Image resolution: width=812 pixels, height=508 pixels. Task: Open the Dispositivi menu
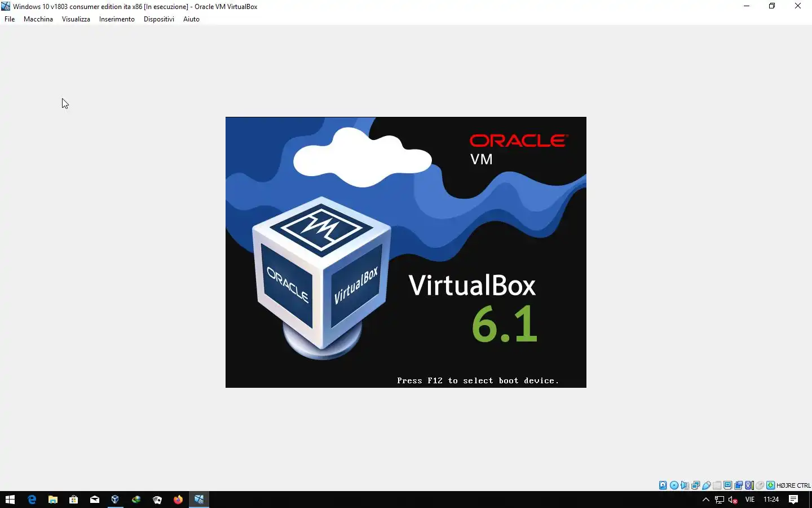coord(159,19)
